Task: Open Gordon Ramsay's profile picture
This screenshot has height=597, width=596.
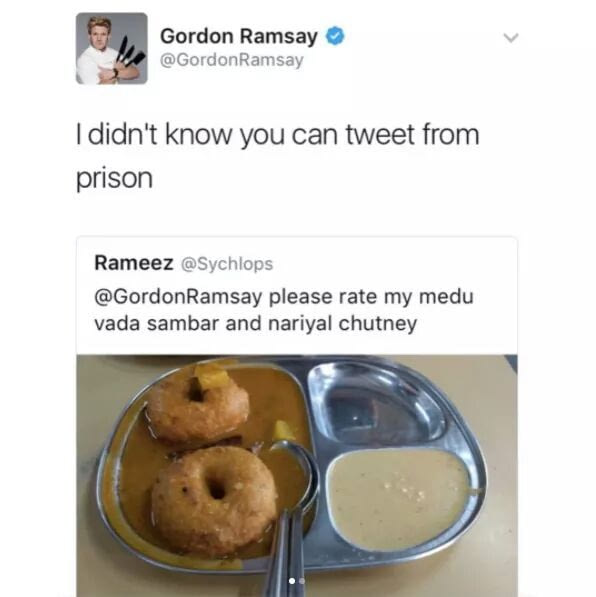Action: pos(112,48)
